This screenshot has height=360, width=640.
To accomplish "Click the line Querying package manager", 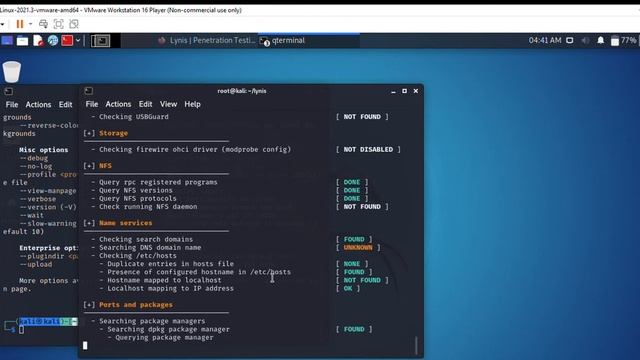I will pyautogui.click(x=164, y=337).
